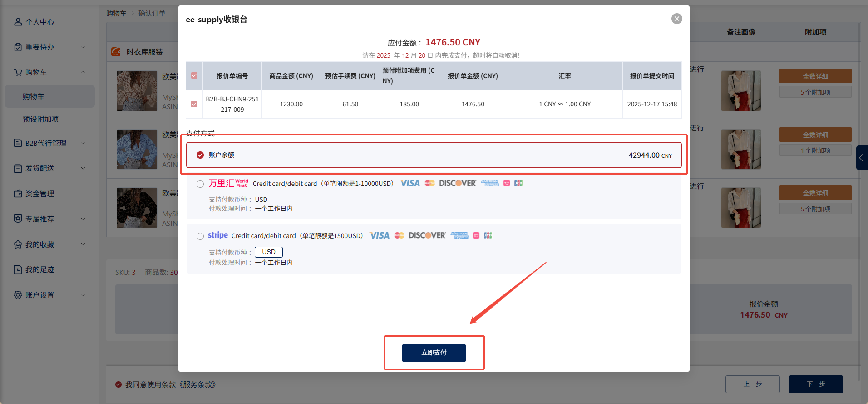Click the 上一步 button
Image resolution: width=868 pixels, height=404 pixels.
pos(753,384)
